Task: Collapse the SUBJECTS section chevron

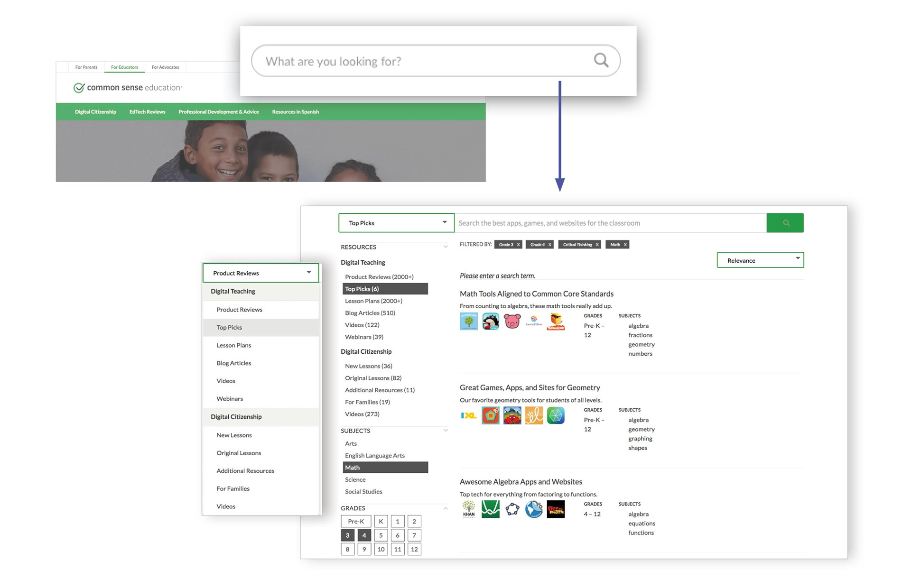Action: pyautogui.click(x=445, y=431)
